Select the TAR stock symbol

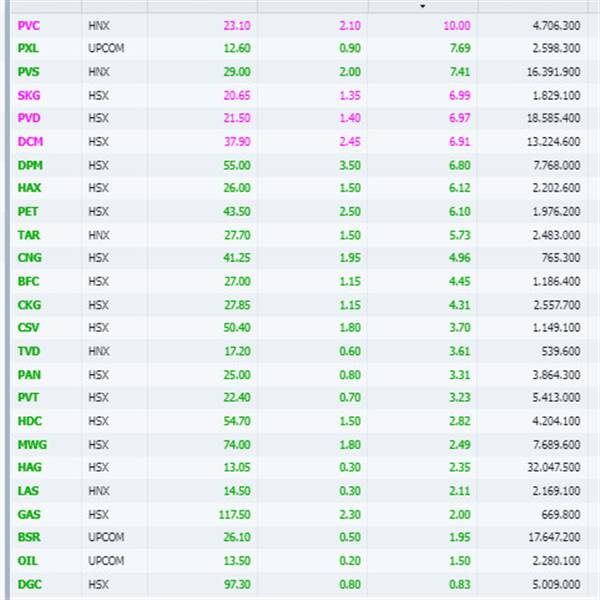tap(29, 235)
